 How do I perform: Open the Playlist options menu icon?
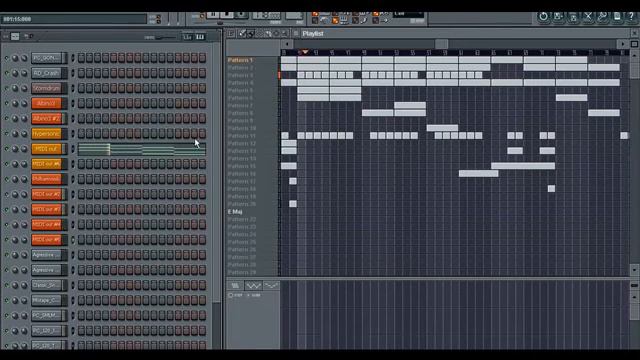coord(231,33)
